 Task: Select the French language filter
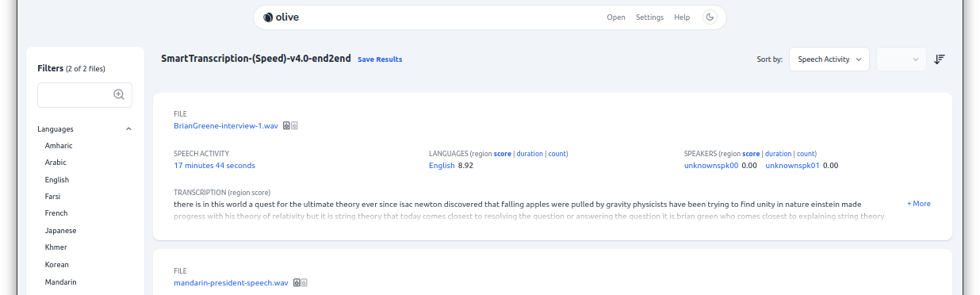(56, 213)
